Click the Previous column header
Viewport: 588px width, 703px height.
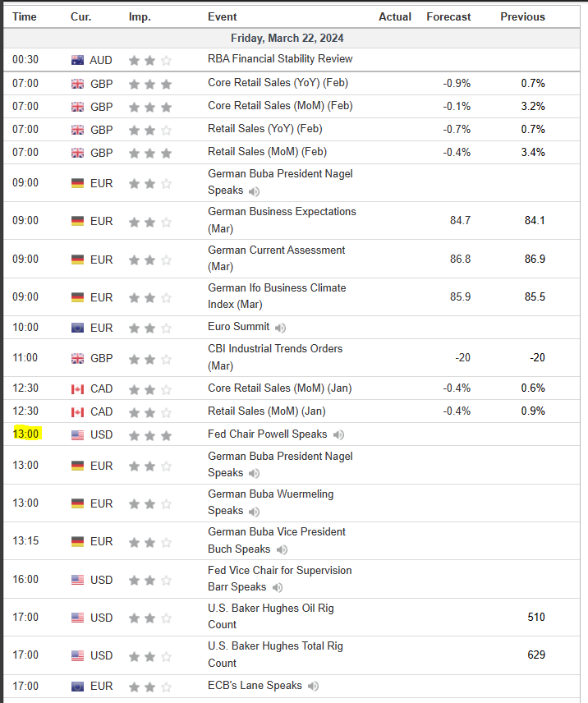[522, 16]
